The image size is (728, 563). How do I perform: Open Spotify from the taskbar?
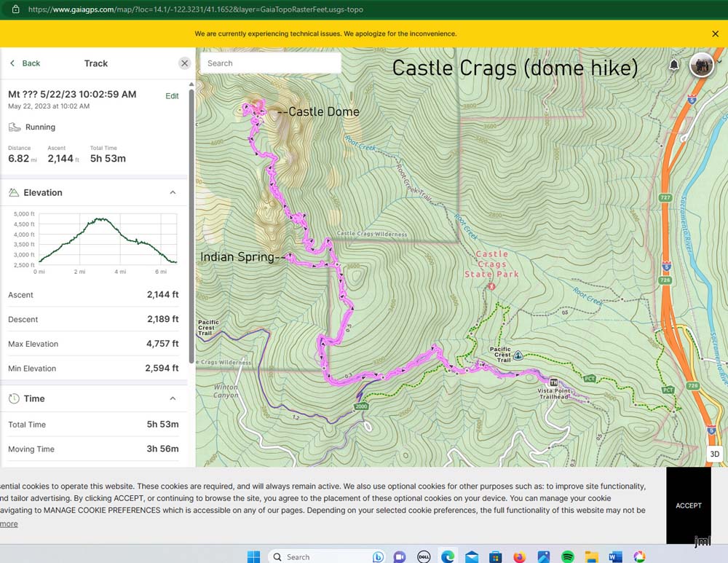[x=568, y=556]
